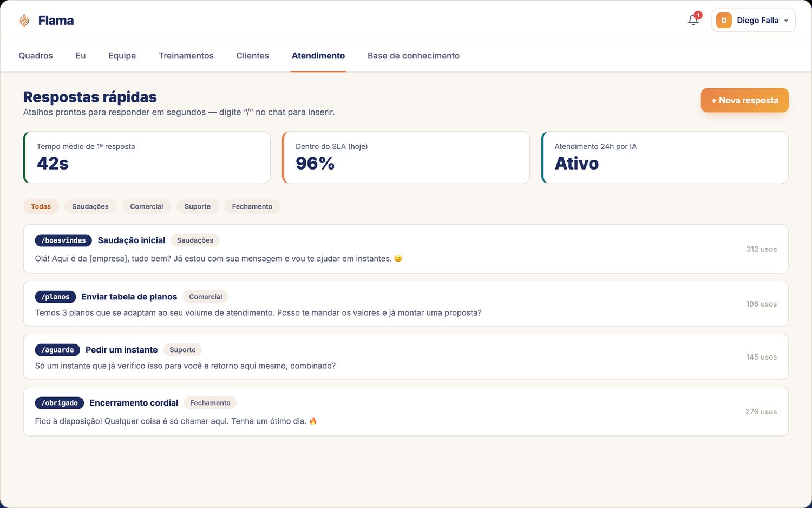Click the /planos shortcut badge
This screenshot has width=812, height=508.
55,297
